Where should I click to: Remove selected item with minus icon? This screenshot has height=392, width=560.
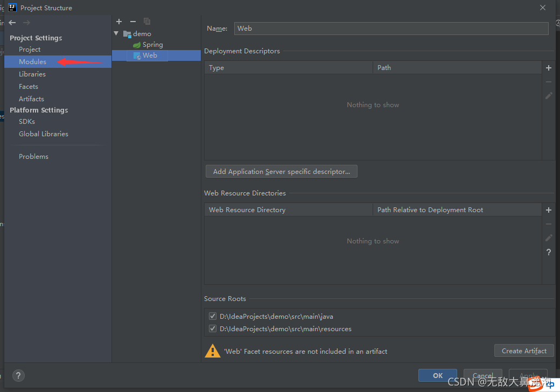[133, 22]
